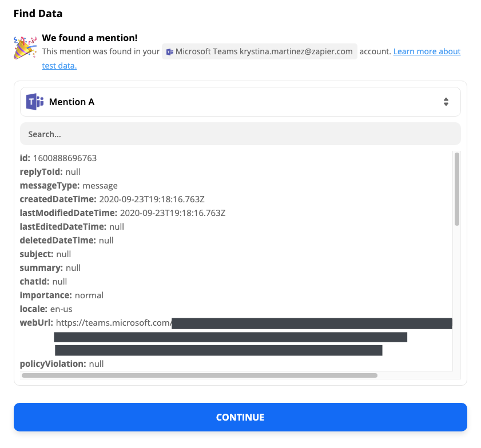Open the record picker to choose another mention
481x448 pixels.
[x=240, y=101]
